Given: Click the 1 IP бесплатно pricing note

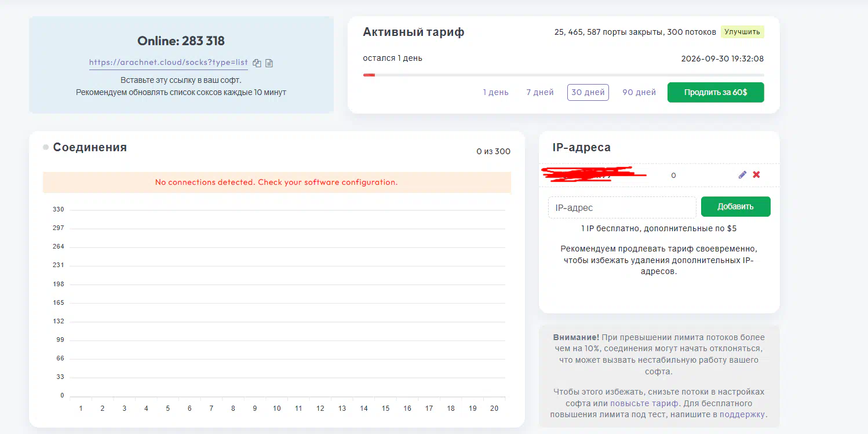Looking at the screenshot, I should click(x=659, y=229).
